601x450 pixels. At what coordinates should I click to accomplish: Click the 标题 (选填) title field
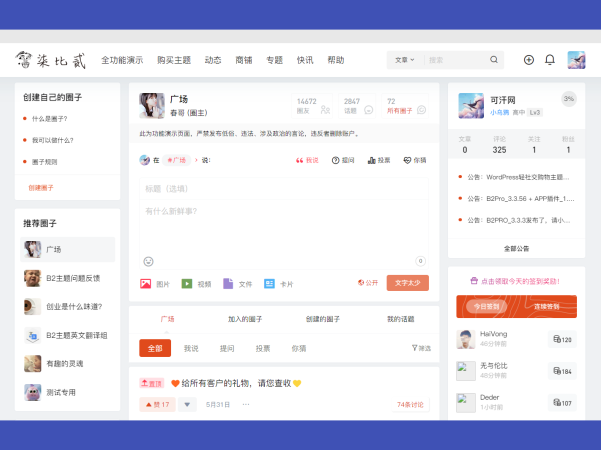click(284, 189)
